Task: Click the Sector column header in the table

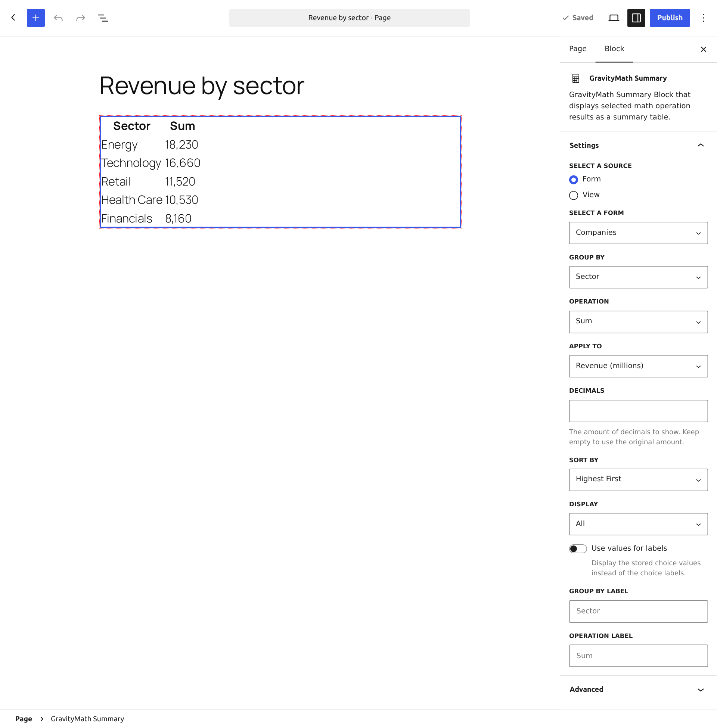Action: (132, 126)
